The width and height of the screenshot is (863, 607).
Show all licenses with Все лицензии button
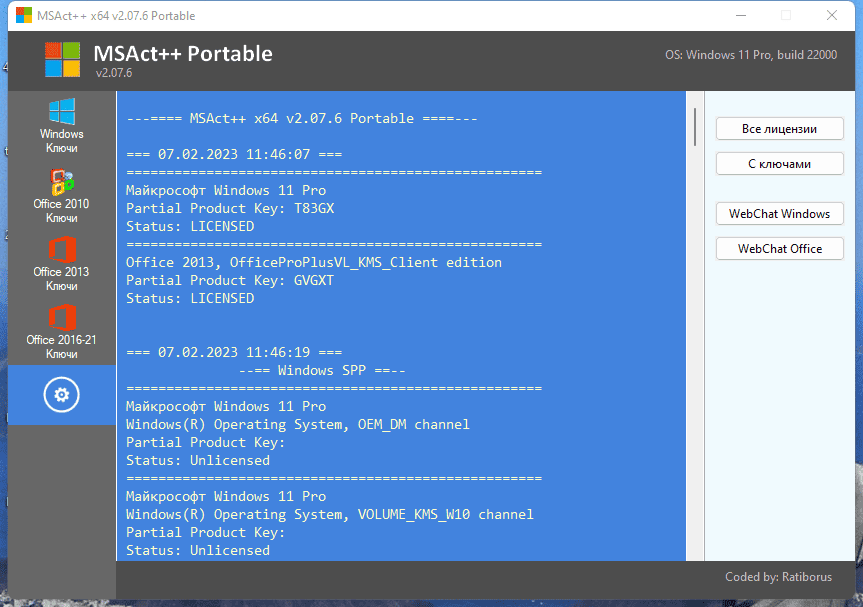click(779, 129)
